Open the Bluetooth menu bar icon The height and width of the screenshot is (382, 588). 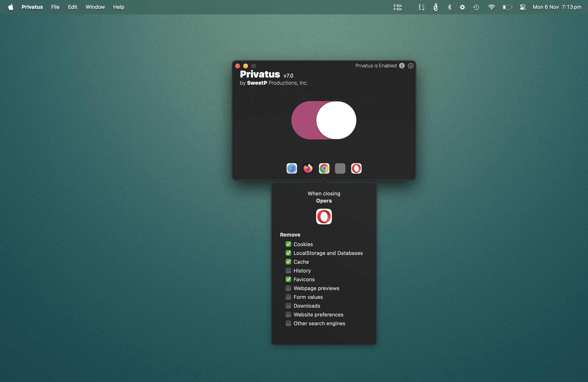click(449, 7)
